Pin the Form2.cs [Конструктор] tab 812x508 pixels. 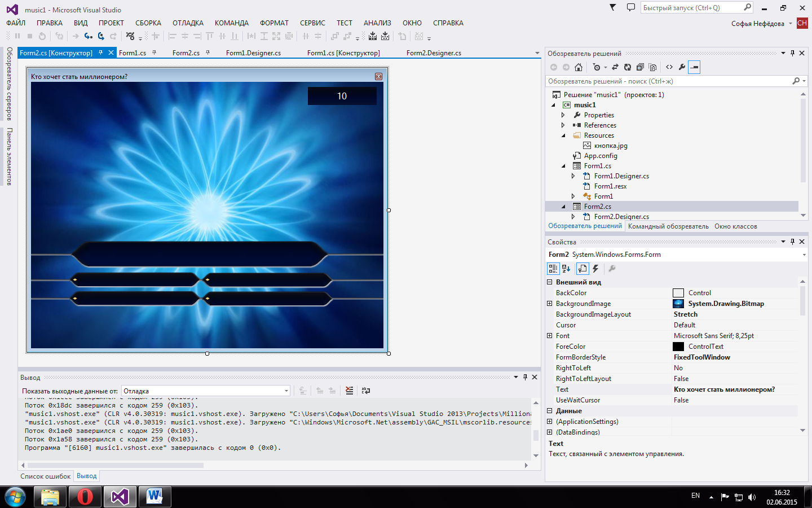point(100,52)
